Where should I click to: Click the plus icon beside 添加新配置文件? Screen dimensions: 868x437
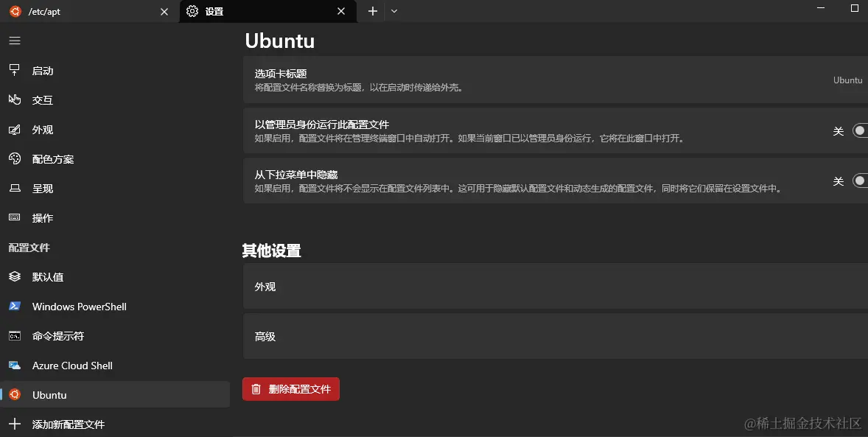pos(15,424)
